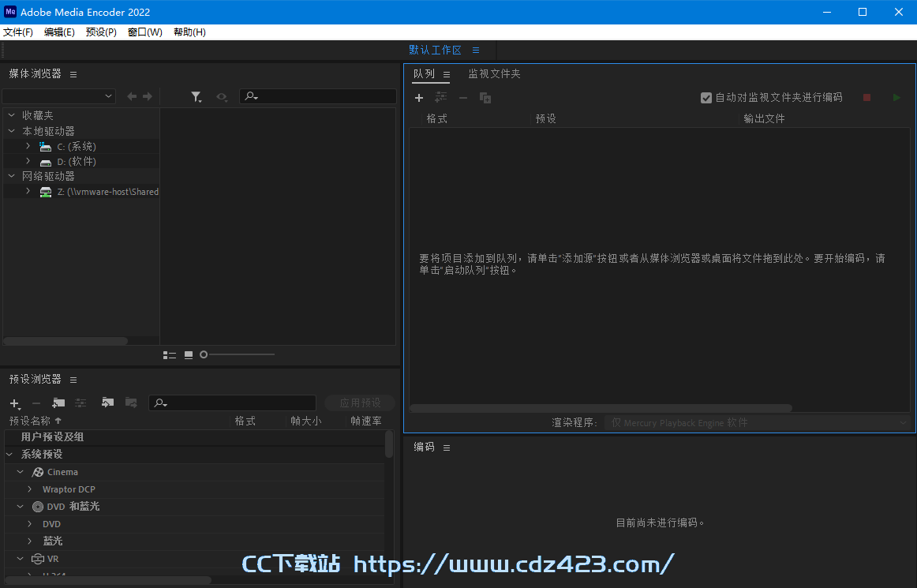The height and width of the screenshot is (588, 917).
Task: Click the 帧速率 column header
Action: 366,421
